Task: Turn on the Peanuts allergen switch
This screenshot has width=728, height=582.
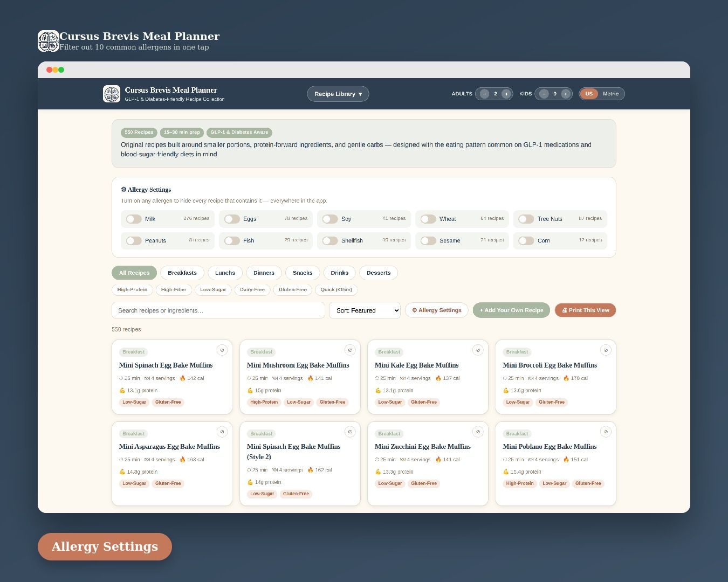Action: [x=134, y=241]
